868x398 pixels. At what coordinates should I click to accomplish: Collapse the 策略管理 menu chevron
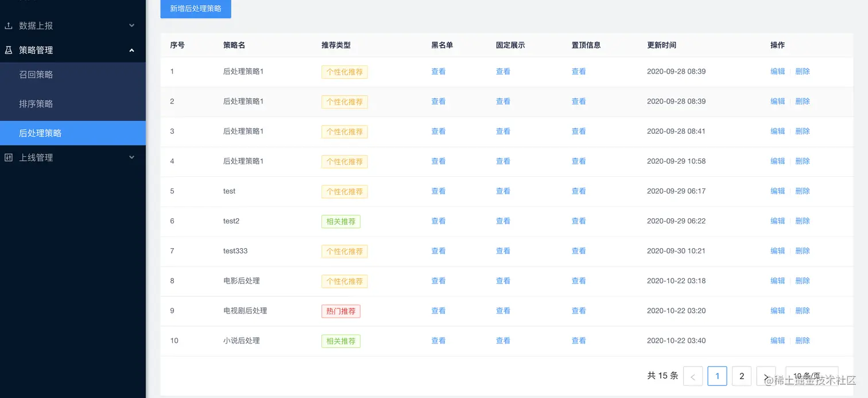coord(131,50)
